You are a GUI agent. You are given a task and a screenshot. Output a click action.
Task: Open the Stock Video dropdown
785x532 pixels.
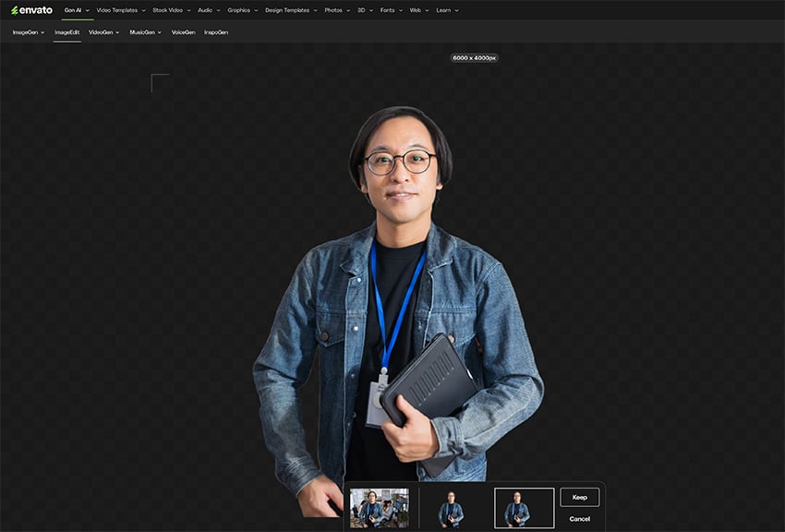pos(172,10)
